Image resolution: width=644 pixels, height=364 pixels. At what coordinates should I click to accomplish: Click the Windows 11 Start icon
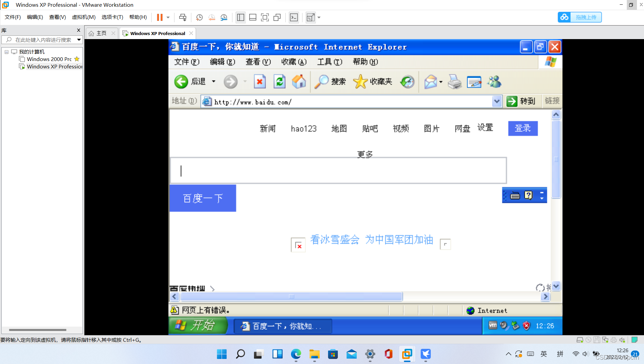pos(222,354)
